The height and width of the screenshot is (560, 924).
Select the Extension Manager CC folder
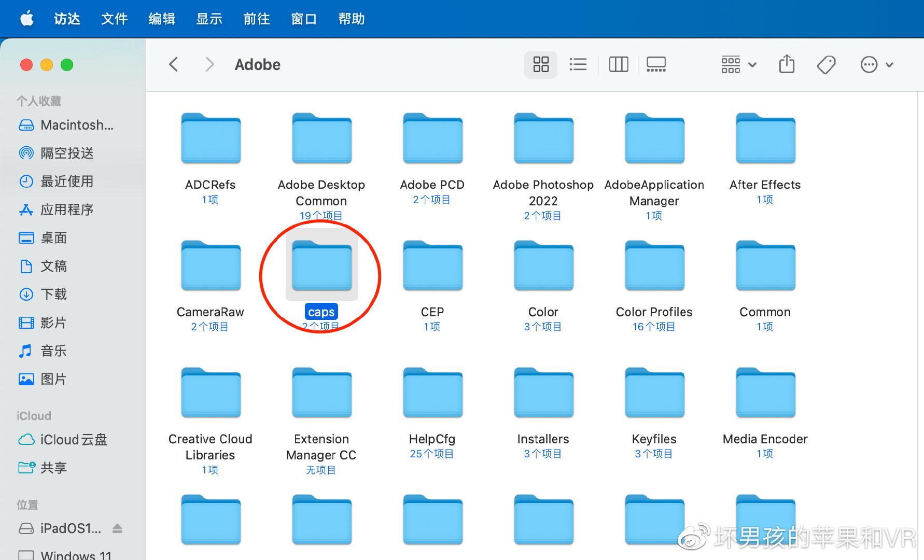pos(321,393)
